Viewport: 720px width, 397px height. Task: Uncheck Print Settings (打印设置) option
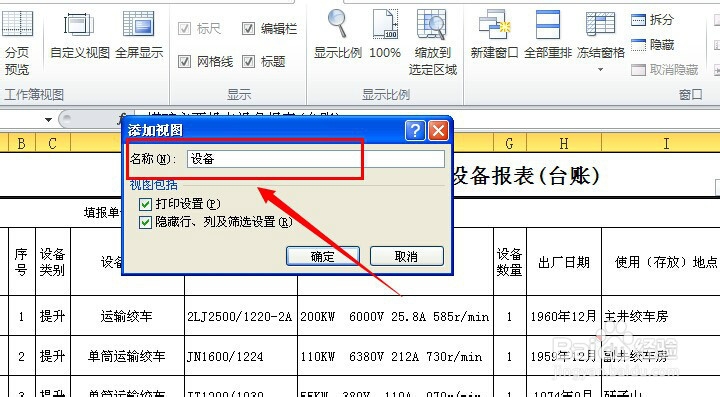tap(145, 204)
